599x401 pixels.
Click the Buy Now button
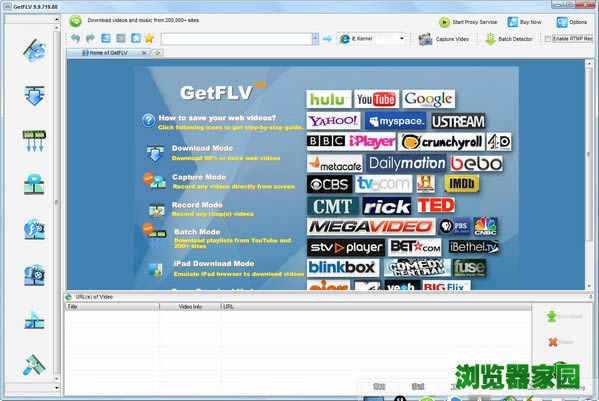click(x=524, y=22)
